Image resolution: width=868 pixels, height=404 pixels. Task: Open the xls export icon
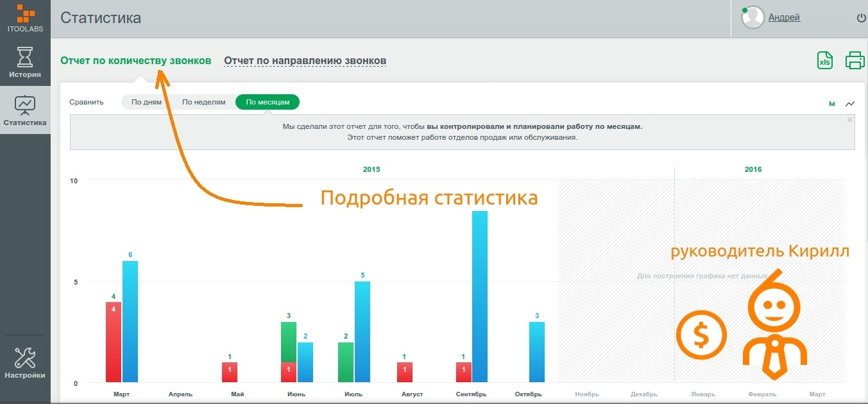[825, 60]
